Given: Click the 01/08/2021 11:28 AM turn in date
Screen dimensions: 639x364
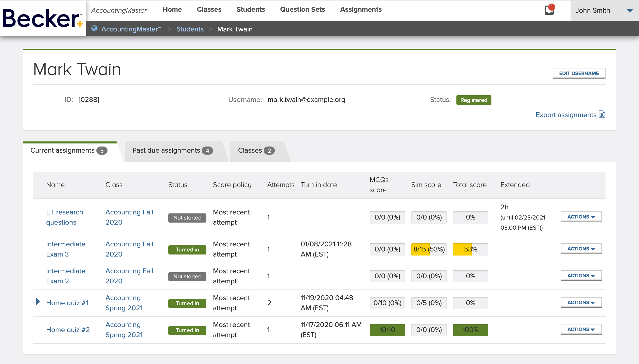Looking at the screenshot, I should [x=326, y=249].
